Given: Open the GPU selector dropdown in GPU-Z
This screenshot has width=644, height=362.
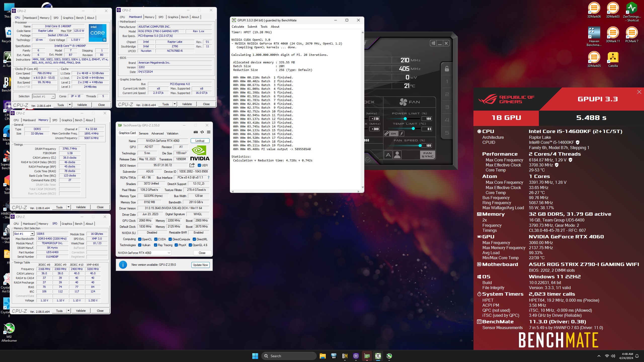Looking at the screenshot, I should (x=144, y=253).
